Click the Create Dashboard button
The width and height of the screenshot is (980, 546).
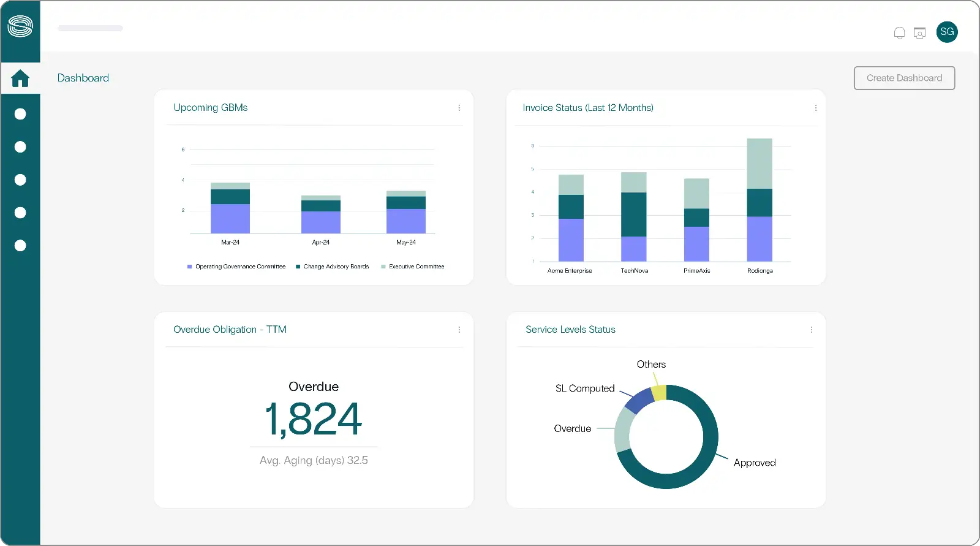tap(904, 78)
